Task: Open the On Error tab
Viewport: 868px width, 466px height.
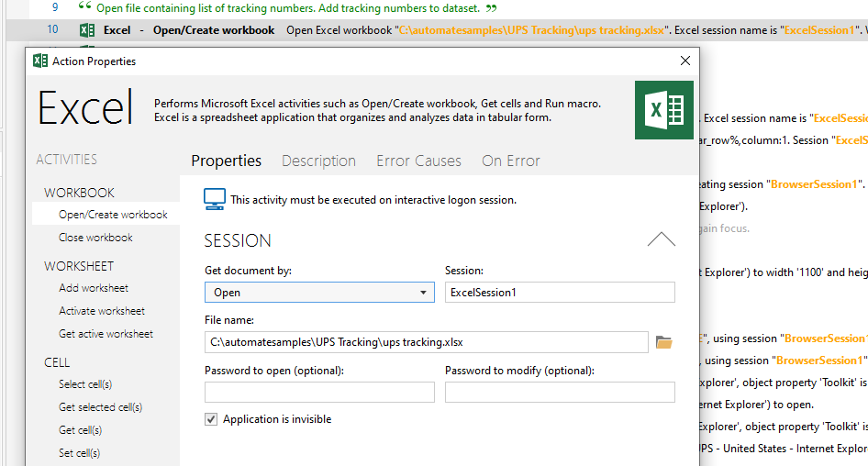Action: [510, 161]
